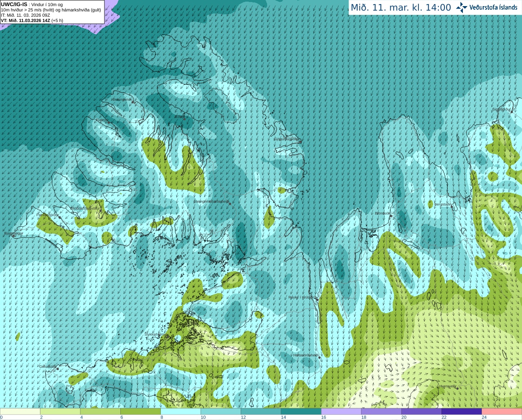
Task: Click the Gjögurflugvöllur station marker
Action: tap(300, 141)
